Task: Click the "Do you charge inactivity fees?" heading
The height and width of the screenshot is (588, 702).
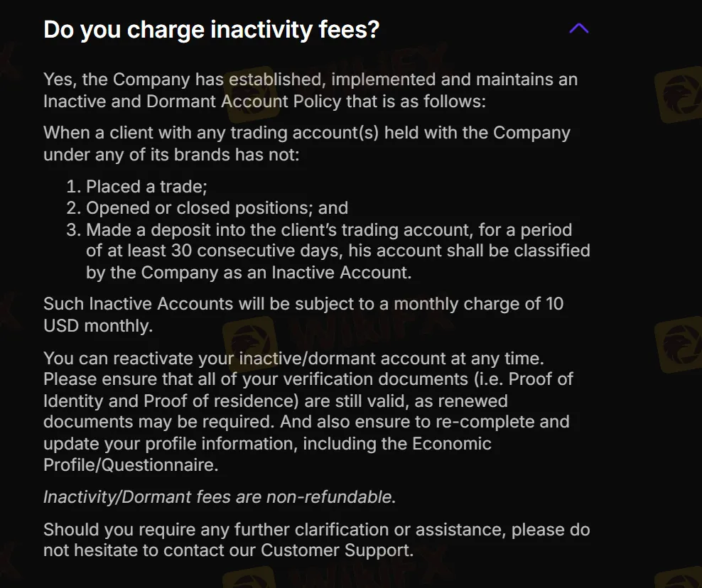Action: [211, 30]
